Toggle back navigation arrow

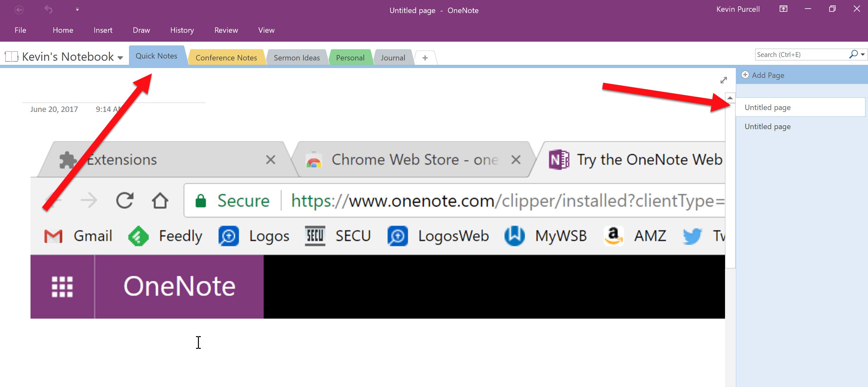click(19, 10)
